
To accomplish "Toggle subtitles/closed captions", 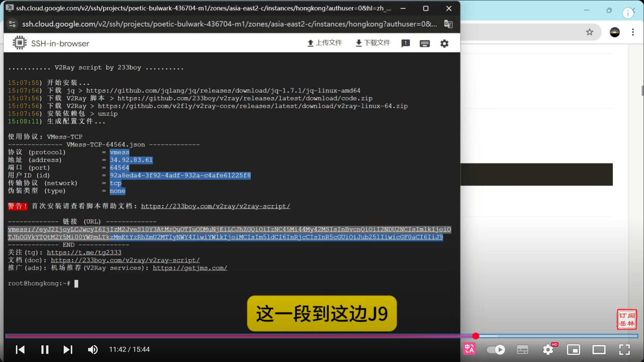I will pyautogui.click(x=523, y=350).
